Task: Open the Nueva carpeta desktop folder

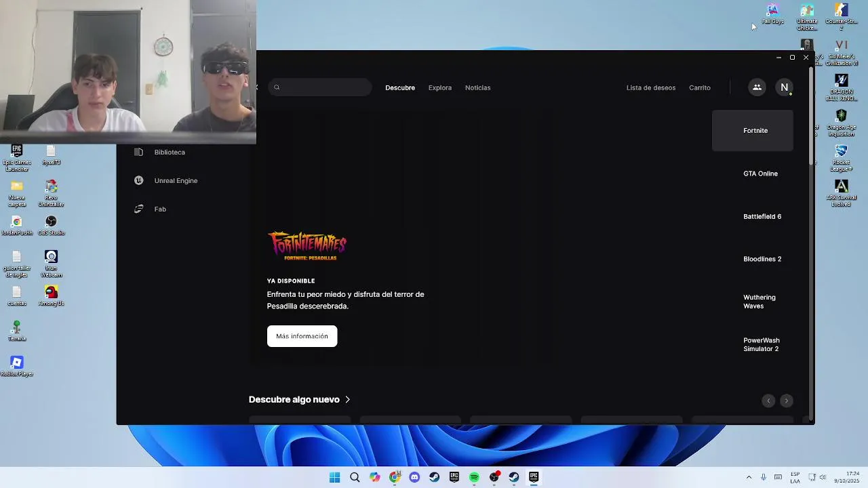Action: pos(17,194)
